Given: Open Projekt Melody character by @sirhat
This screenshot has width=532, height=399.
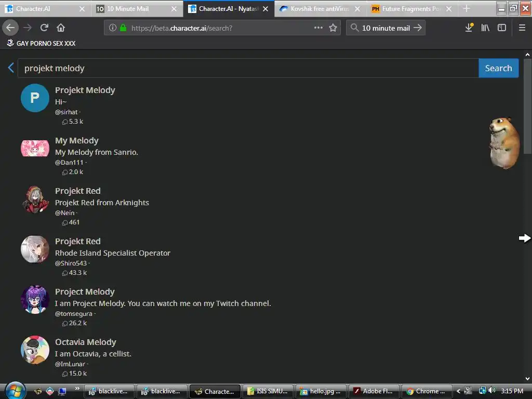Looking at the screenshot, I should pos(85,90).
